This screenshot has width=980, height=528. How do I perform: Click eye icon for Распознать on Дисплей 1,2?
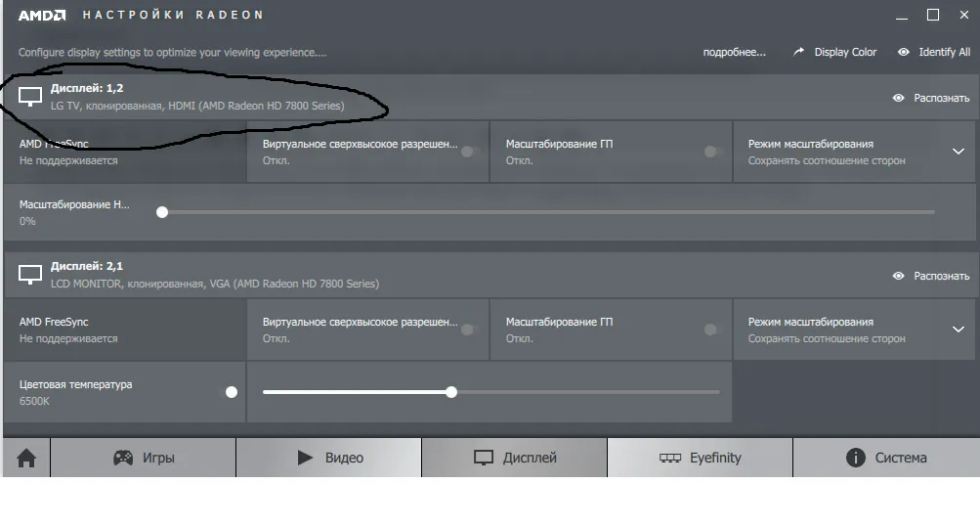tap(898, 98)
